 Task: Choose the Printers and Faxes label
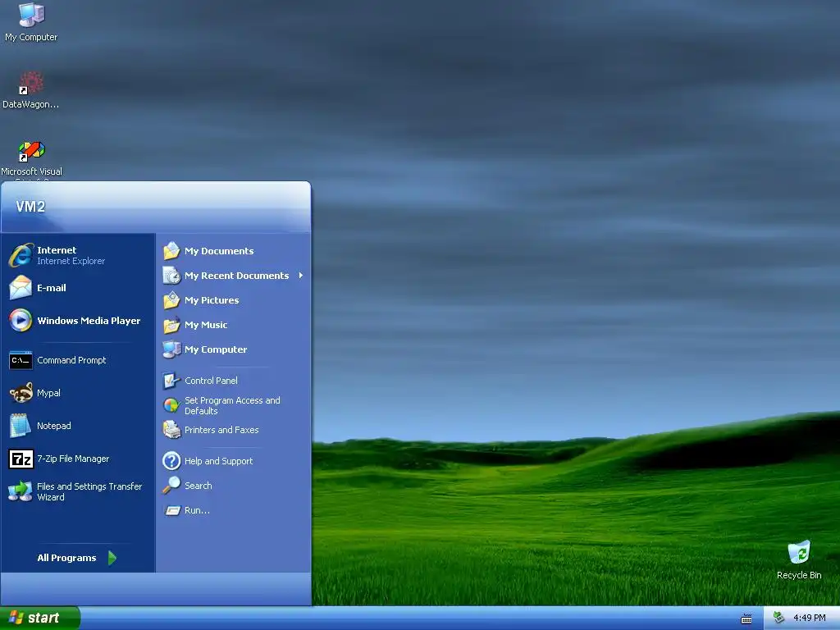pos(221,430)
